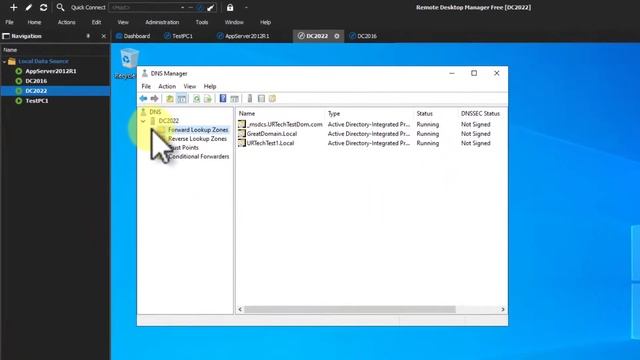Close the Navigation panel
The image size is (640, 360).
(104, 36)
